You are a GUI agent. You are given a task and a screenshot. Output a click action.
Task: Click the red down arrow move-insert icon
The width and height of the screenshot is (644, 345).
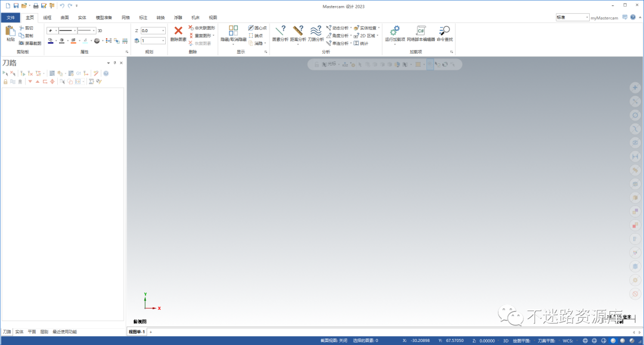(x=30, y=82)
